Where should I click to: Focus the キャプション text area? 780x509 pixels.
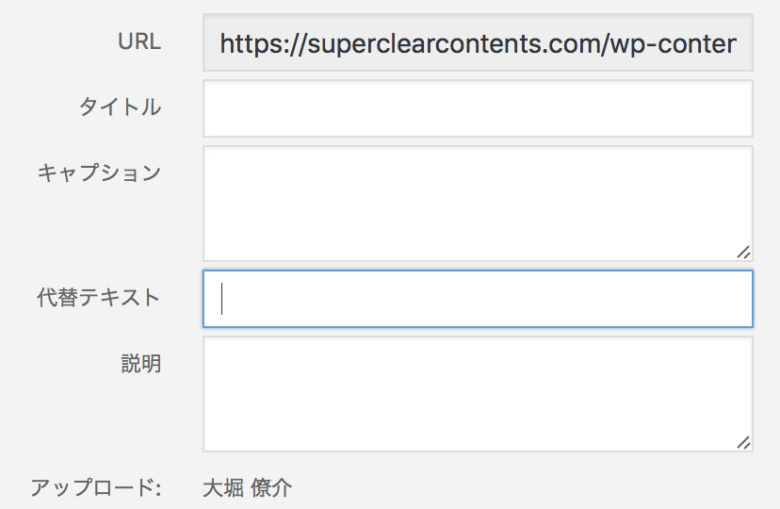(477, 203)
